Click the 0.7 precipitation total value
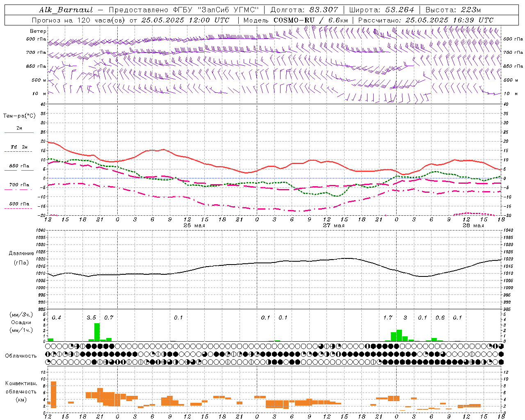The width and height of the screenshot is (525, 420). (109, 318)
